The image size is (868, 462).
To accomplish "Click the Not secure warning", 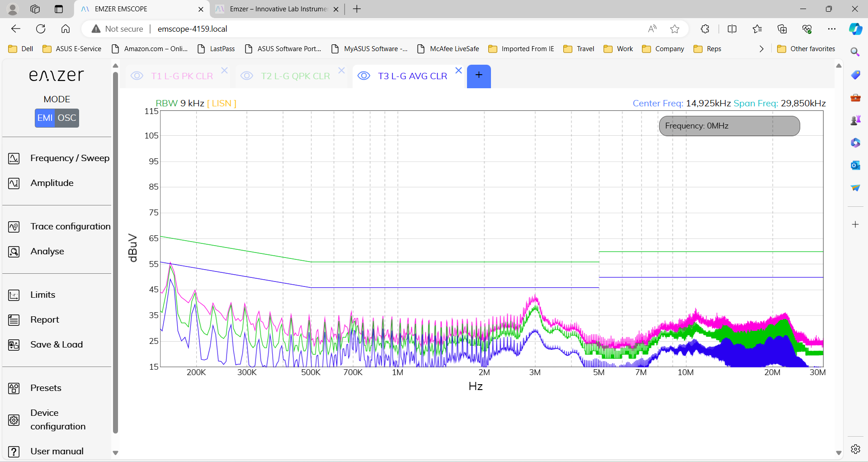I will pyautogui.click(x=117, y=29).
